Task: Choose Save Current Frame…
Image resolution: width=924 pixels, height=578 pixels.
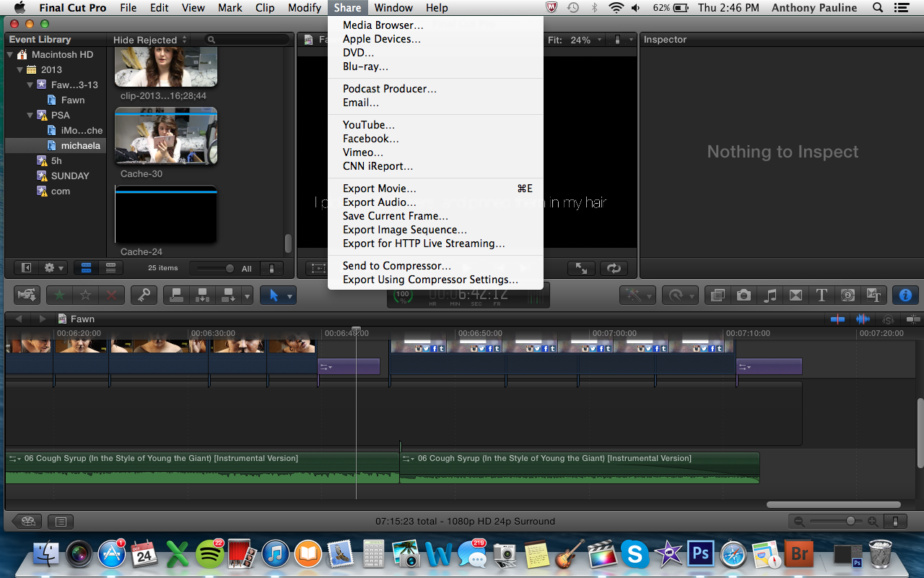Action: click(435, 216)
